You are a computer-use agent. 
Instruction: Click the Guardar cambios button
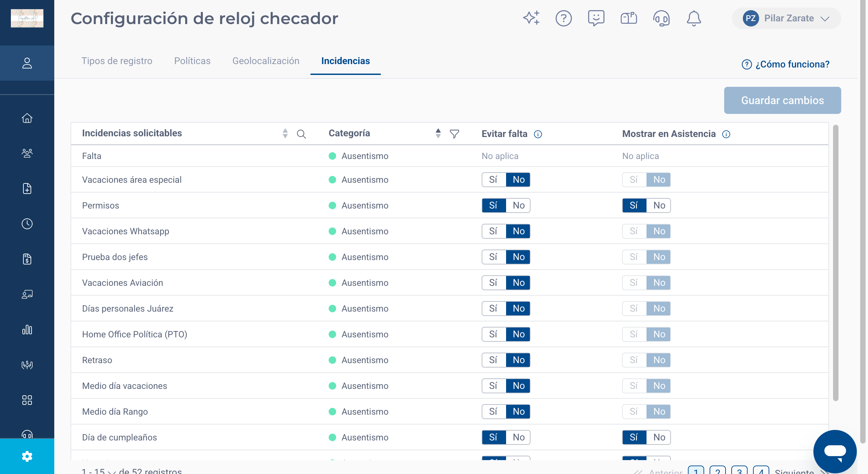click(x=782, y=100)
